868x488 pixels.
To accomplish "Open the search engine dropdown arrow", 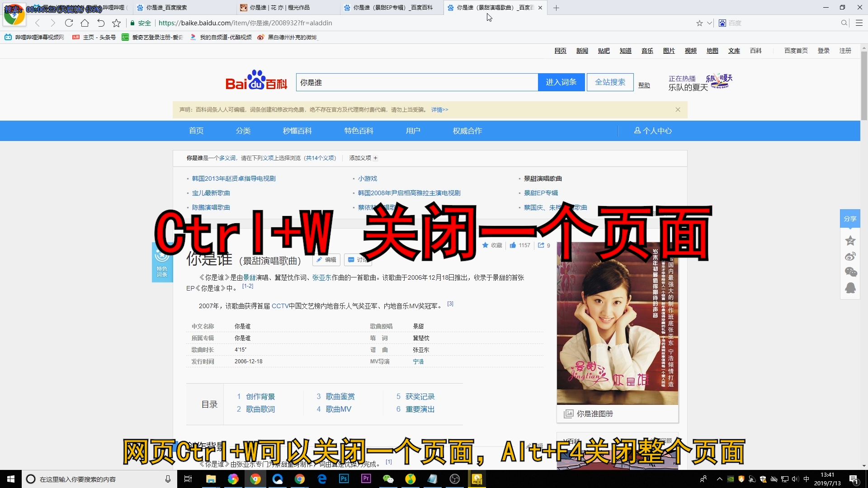I will tap(709, 23).
